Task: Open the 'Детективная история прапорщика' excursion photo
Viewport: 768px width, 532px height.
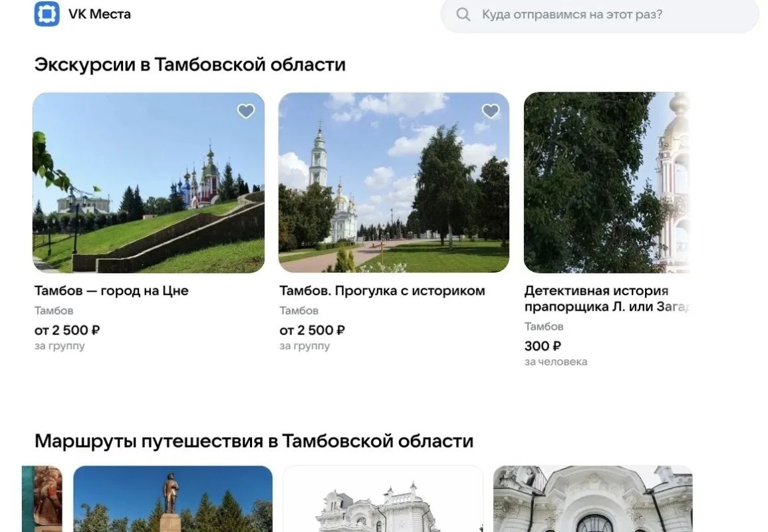Action: (x=606, y=183)
